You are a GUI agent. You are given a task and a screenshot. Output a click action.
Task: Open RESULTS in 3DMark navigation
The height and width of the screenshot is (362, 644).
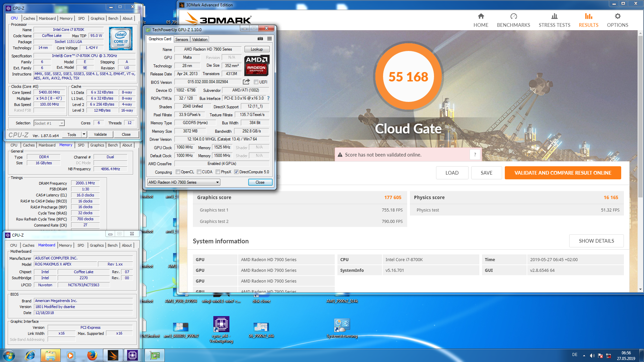pos(588,20)
